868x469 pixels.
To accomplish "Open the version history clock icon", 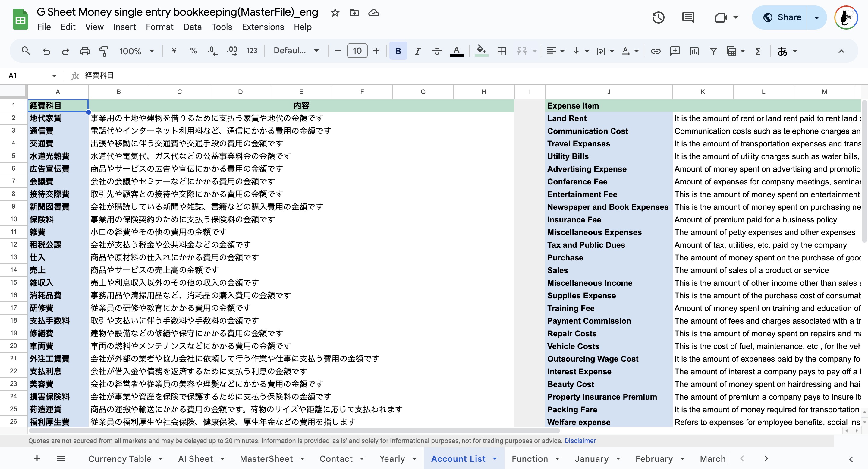I will [658, 17].
